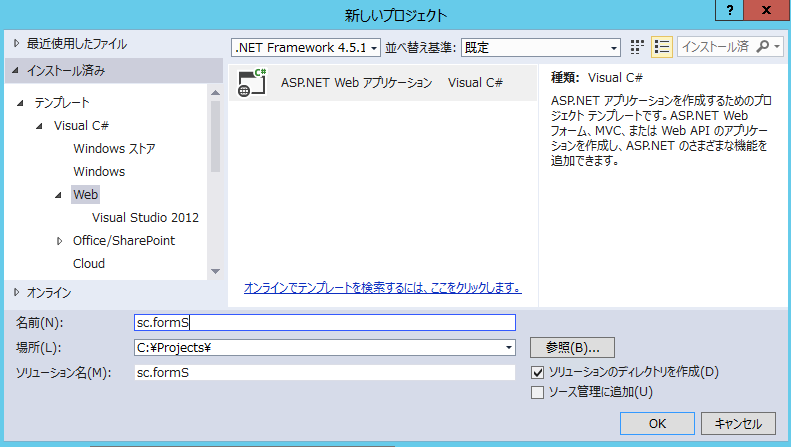Collapse the installed section
Viewport: 791px width, 447px height.
click(x=16, y=71)
